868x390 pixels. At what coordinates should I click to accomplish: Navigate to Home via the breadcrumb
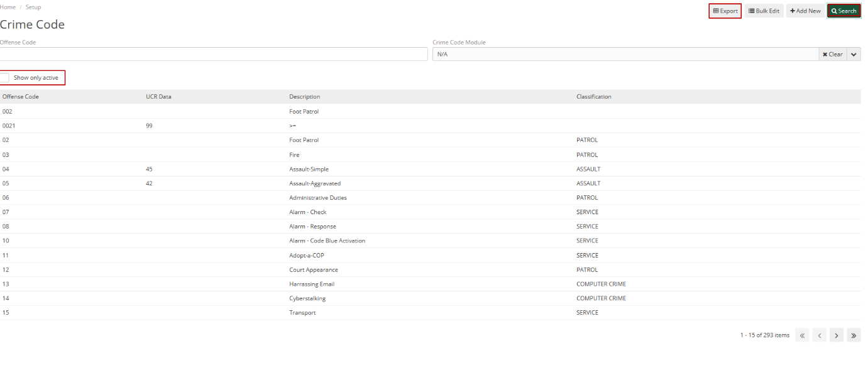[8, 7]
